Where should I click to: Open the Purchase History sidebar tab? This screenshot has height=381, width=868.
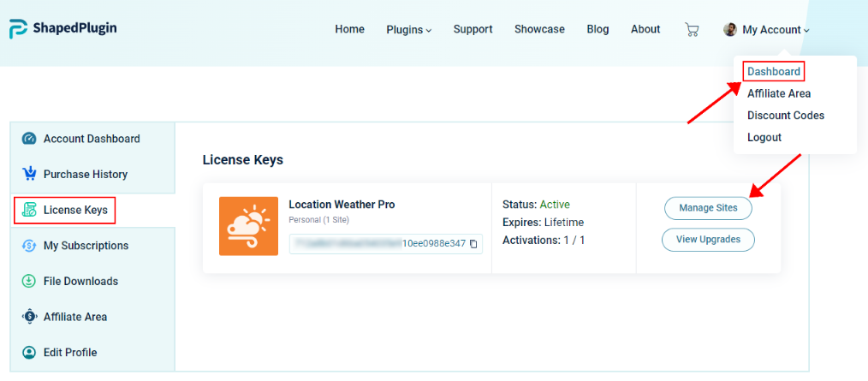[x=92, y=174]
